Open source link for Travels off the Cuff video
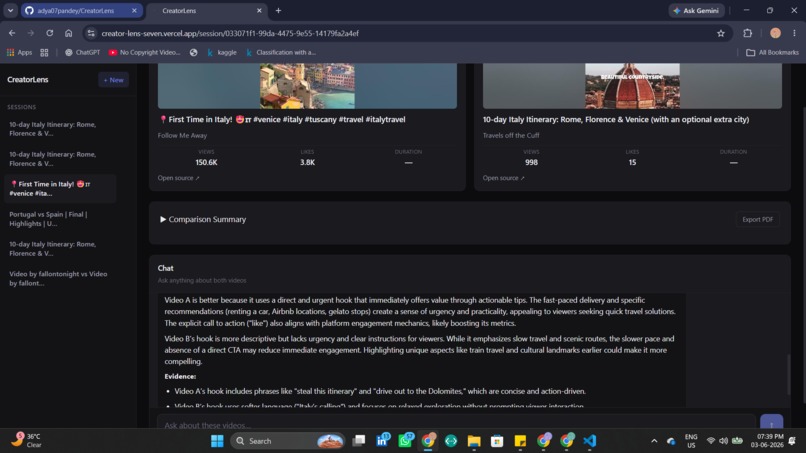The width and height of the screenshot is (806, 453). pos(503,178)
